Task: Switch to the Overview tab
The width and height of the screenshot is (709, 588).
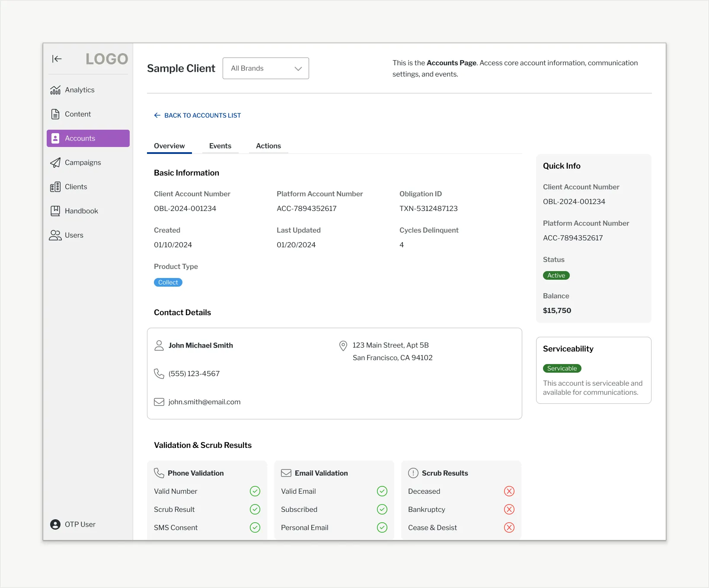Action: pos(169,146)
